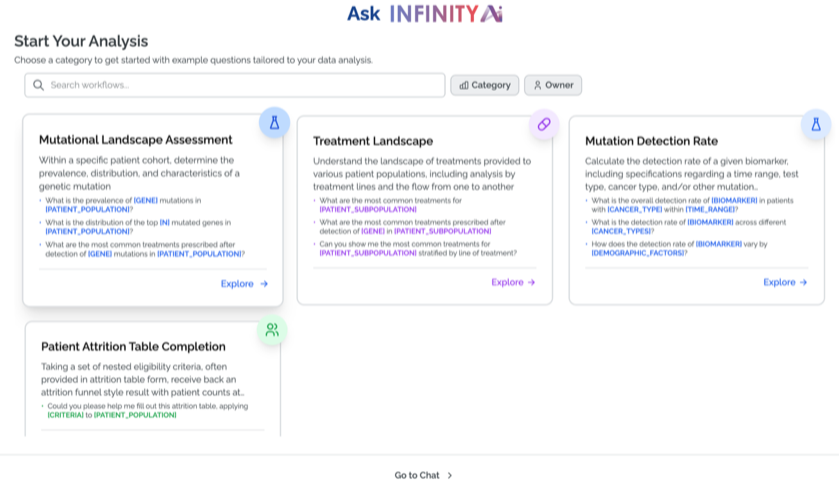Click question 'most common treatments for [PATIENT_SUBPOPULATION]'
The width and height of the screenshot is (839, 482).
pos(391,205)
